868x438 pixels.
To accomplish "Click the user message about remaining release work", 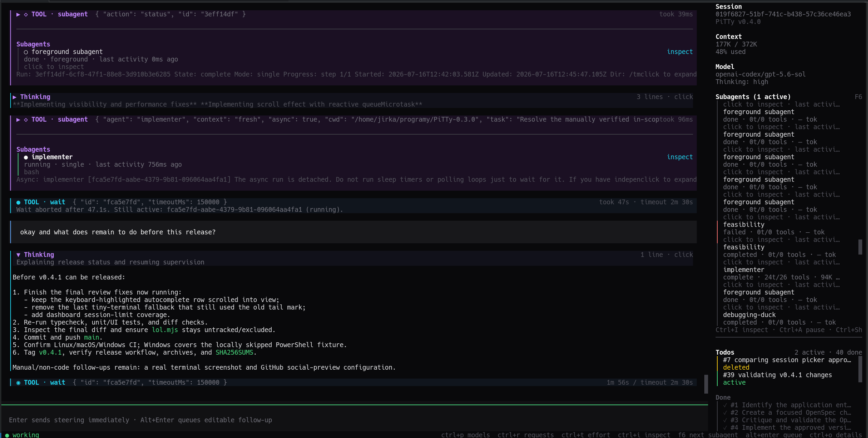I will pyautogui.click(x=354, y=232).
